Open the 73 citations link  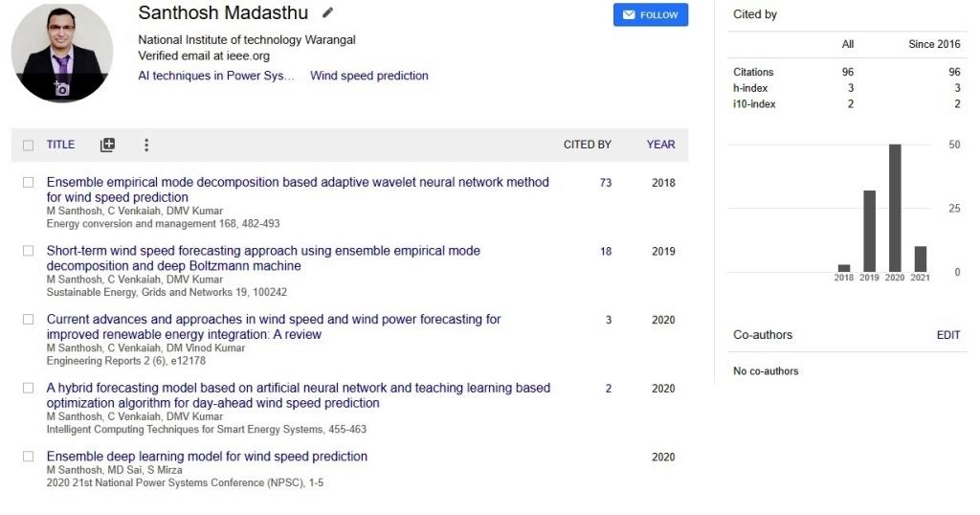pyautogui.click(x=606, y=183)
